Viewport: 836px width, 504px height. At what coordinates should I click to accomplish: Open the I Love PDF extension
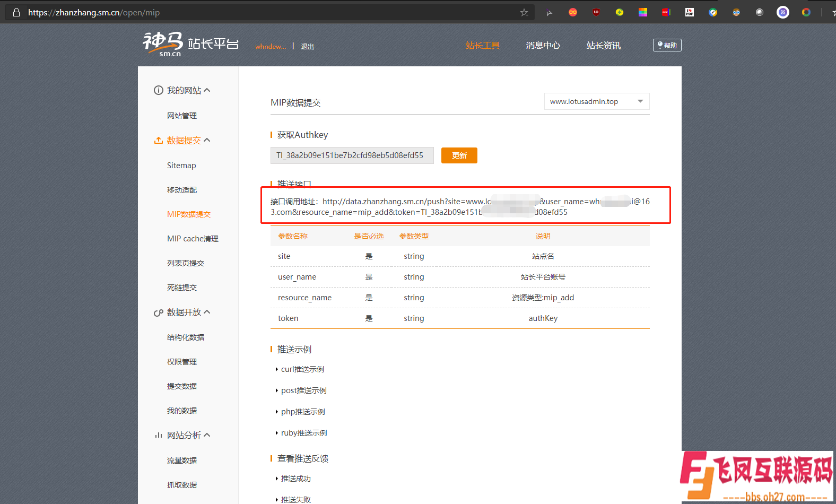click(690, 12)
